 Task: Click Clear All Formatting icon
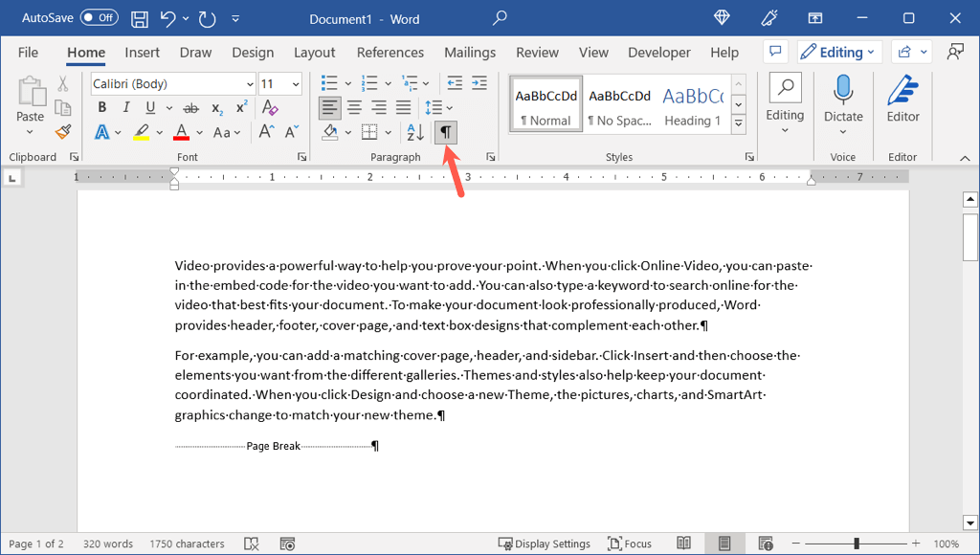pyautogui.click(x=270, y=108)
